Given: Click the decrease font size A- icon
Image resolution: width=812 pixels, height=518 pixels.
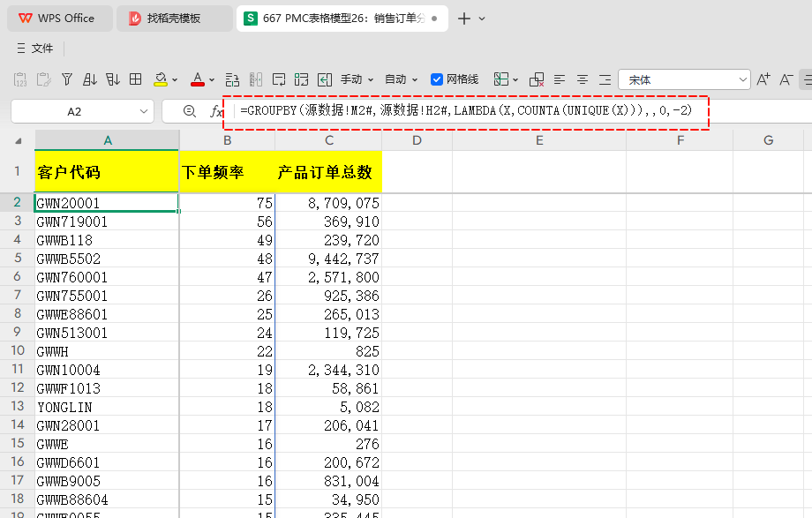Looking at the screenshot, I should coord(786,79).
